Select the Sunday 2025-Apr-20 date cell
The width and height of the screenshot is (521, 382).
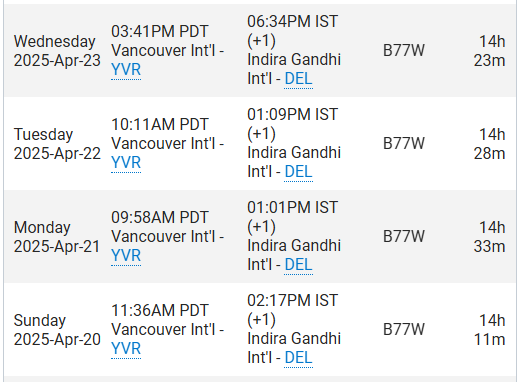pyautogui.click(x=57, y=330)
